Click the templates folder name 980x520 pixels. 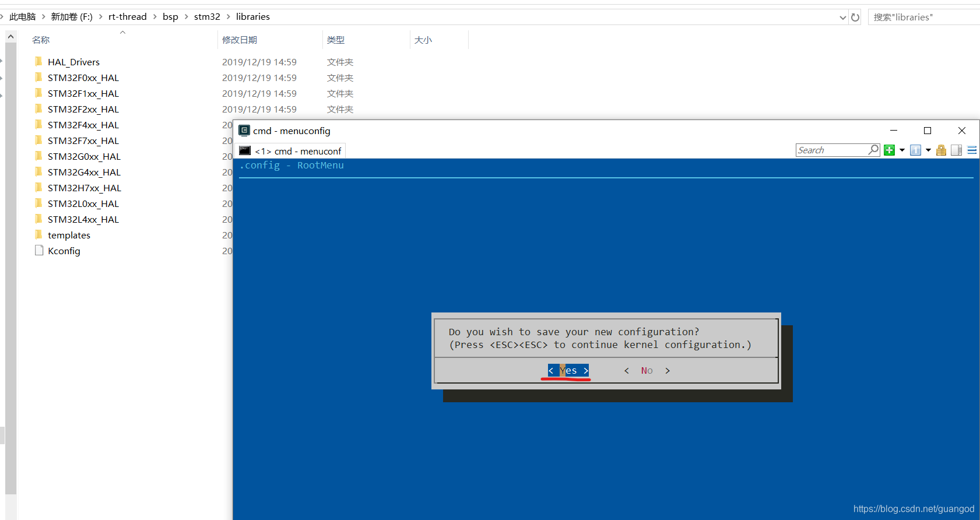(69, 235)
